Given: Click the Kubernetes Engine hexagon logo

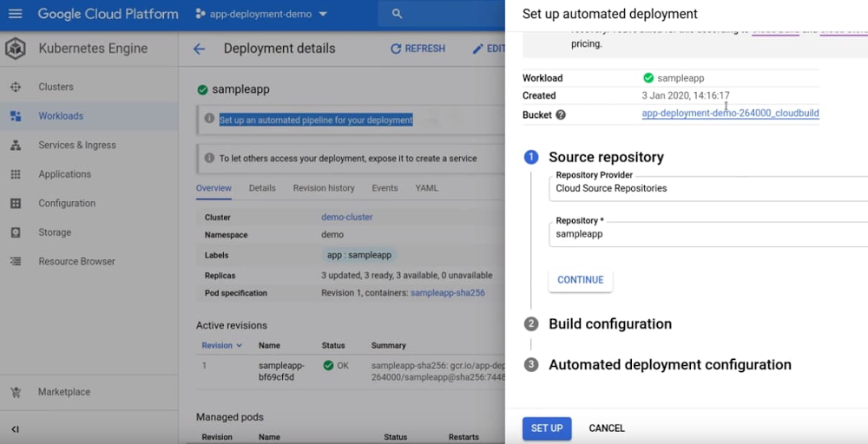Looking at the screenshot, I should point(16,49).
